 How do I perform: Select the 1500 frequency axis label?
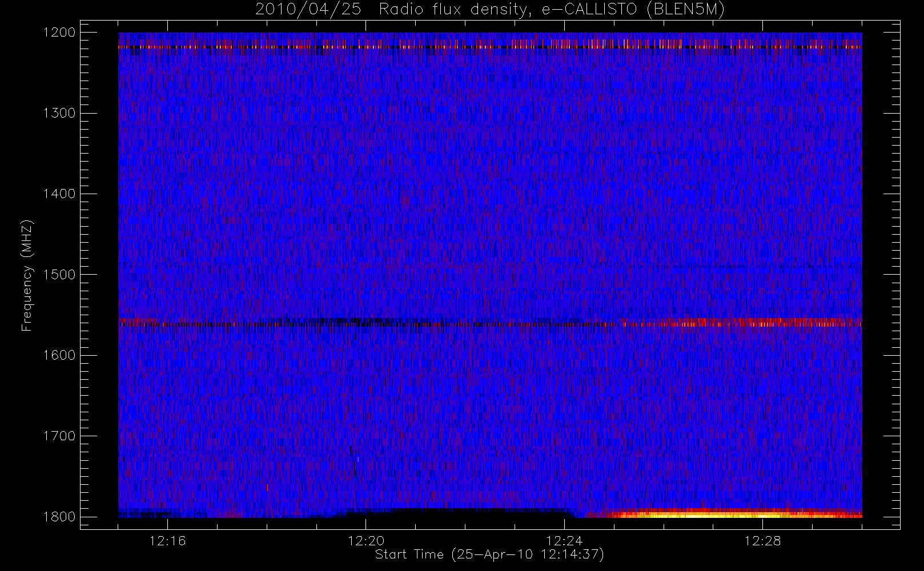click(59, 275)
